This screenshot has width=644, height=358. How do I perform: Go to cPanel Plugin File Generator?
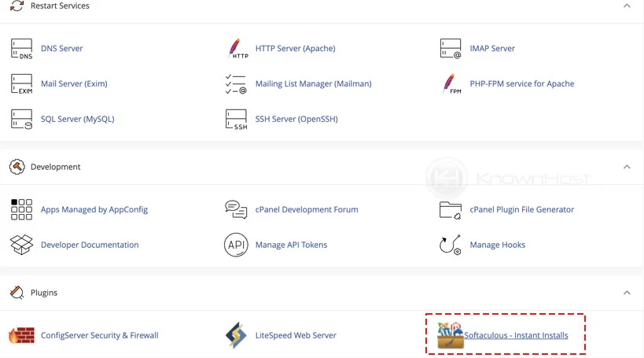click(522, 210)
